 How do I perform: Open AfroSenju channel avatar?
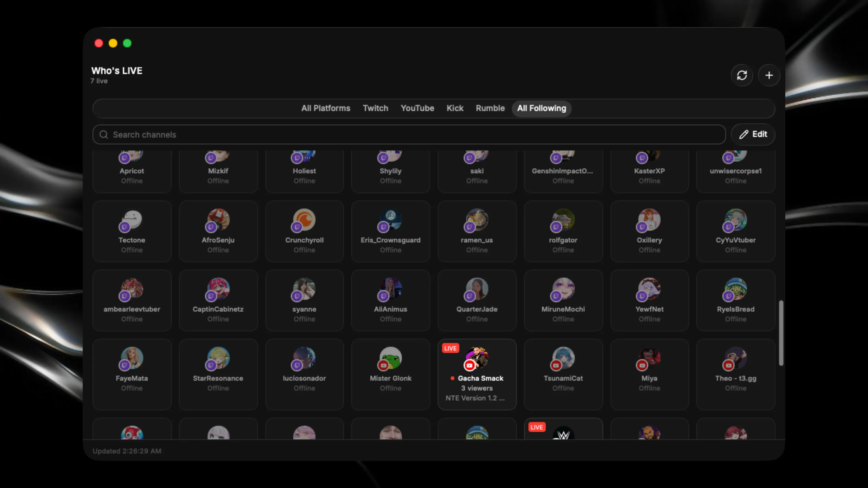(x=218, y=220)
